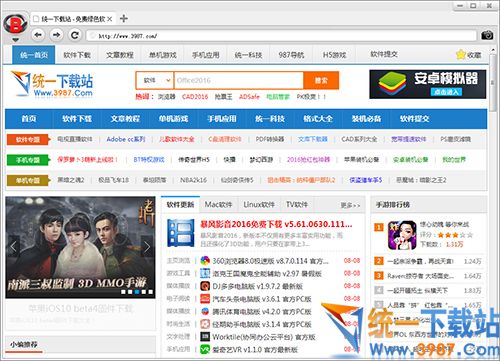
Task: Open 软件提交 in the top gray bar
Action: (384, 54)
